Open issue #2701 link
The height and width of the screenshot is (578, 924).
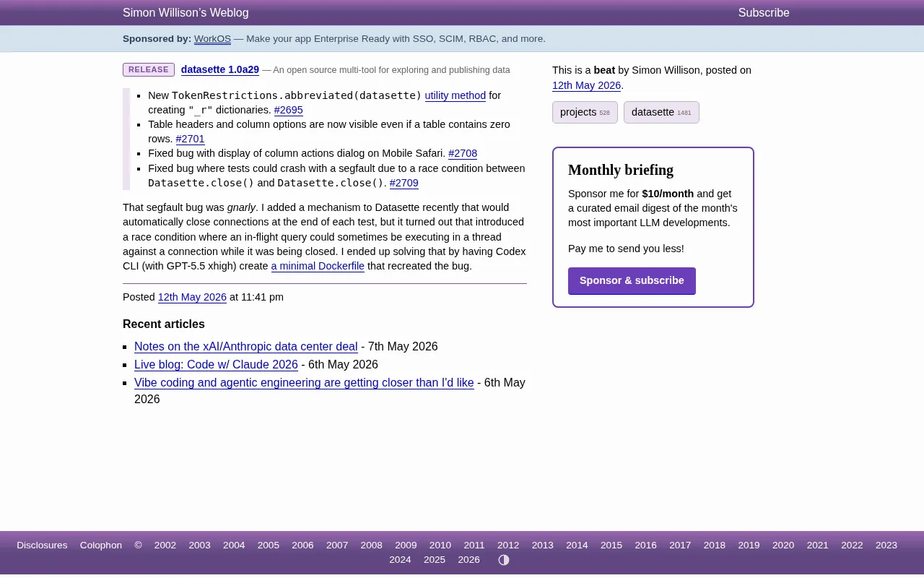click(x=191, y=139)
